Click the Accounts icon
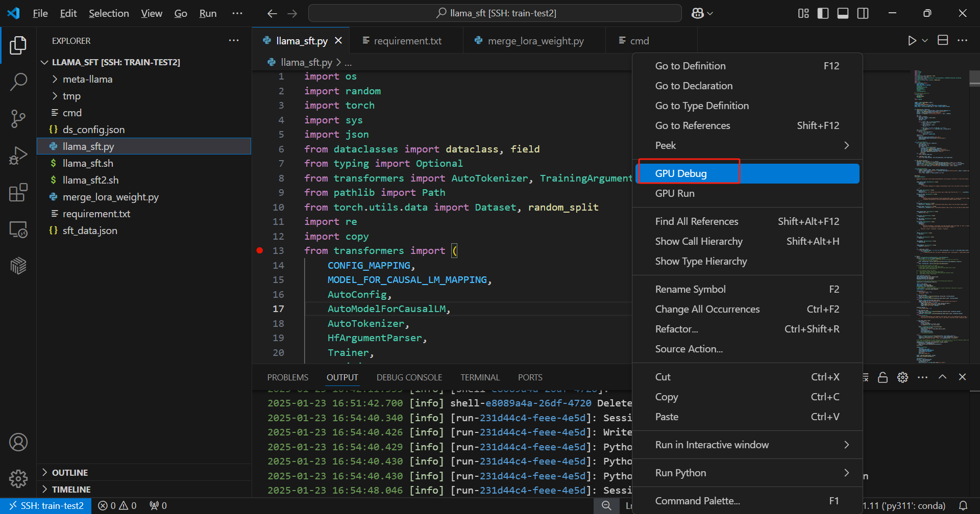This screenshot has width=980, height=514. [x=18, y=442]
